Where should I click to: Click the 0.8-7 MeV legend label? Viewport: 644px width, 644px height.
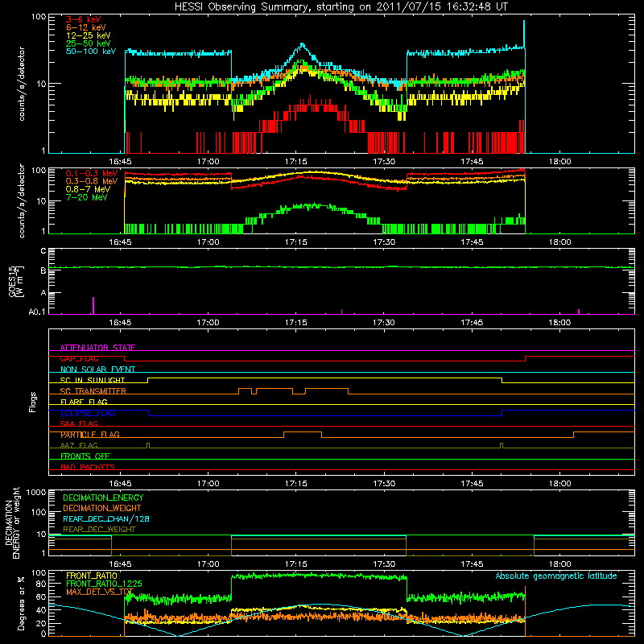click(88, 189)
